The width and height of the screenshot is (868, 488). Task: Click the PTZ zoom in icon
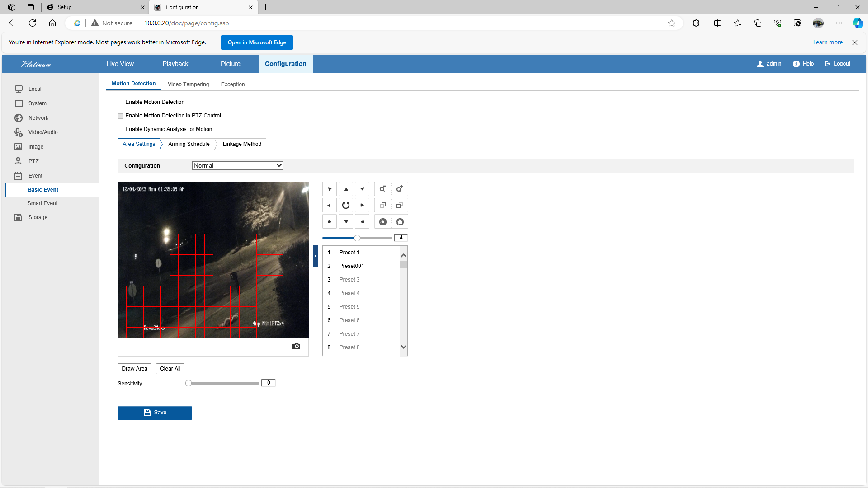point(400,189)
